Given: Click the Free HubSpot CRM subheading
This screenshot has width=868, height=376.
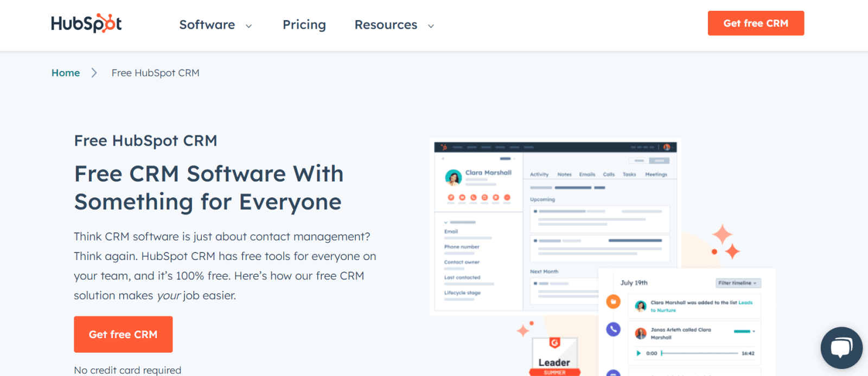Looking at the screenshot, I should pyautogui.click(x=145, y=141).
